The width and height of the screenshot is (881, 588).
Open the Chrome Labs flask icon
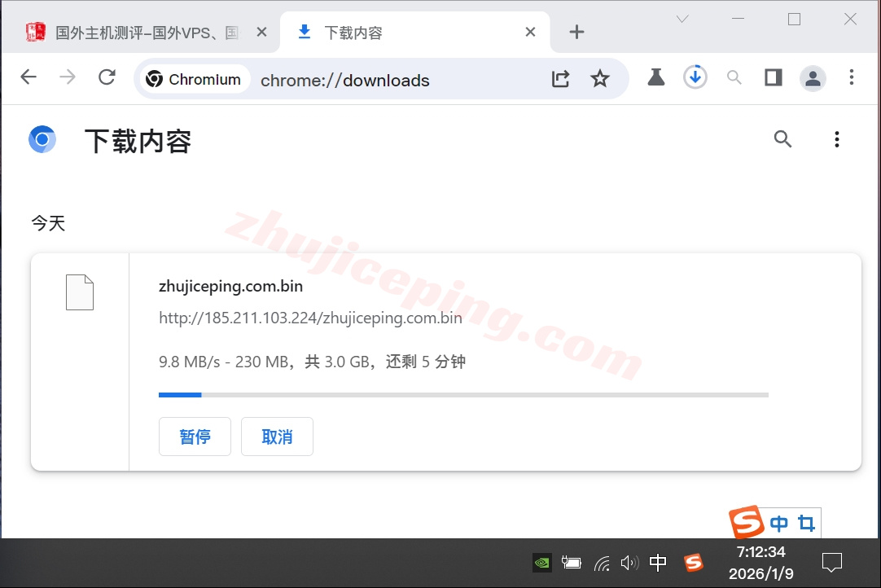pos(655,77)
